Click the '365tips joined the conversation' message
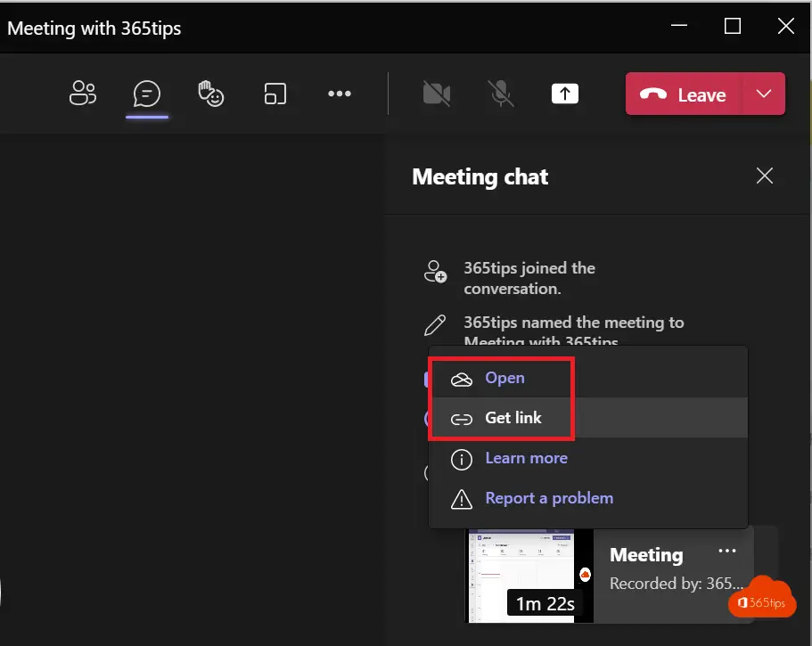The image size is (812, 646). [529, 278]
